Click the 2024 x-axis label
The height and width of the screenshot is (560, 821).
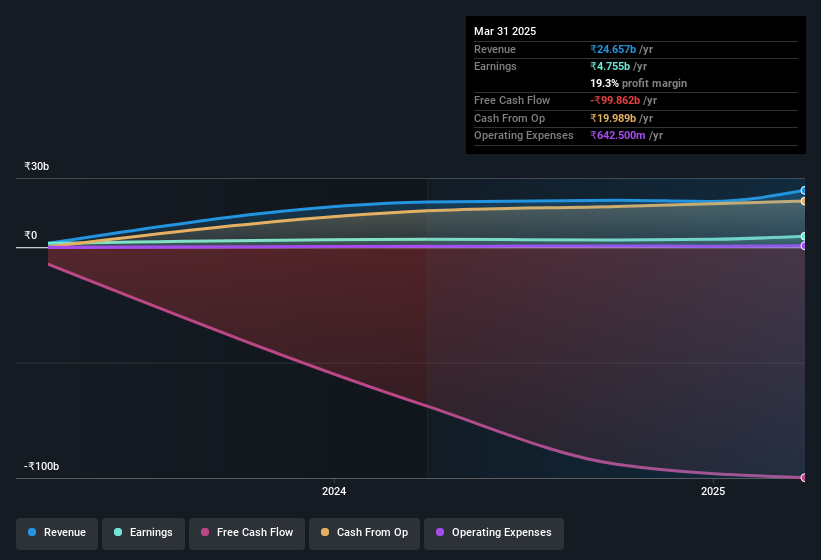pos(334,491)
